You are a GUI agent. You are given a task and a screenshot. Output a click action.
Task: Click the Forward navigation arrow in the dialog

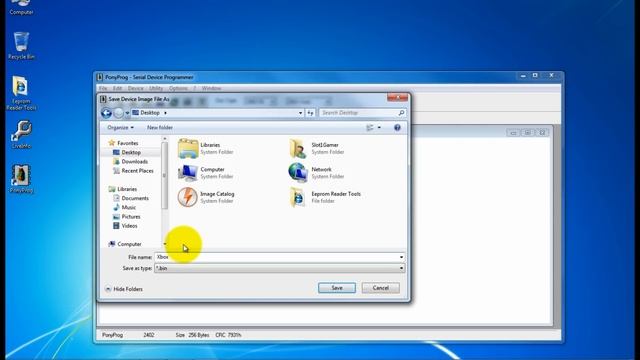118,113
